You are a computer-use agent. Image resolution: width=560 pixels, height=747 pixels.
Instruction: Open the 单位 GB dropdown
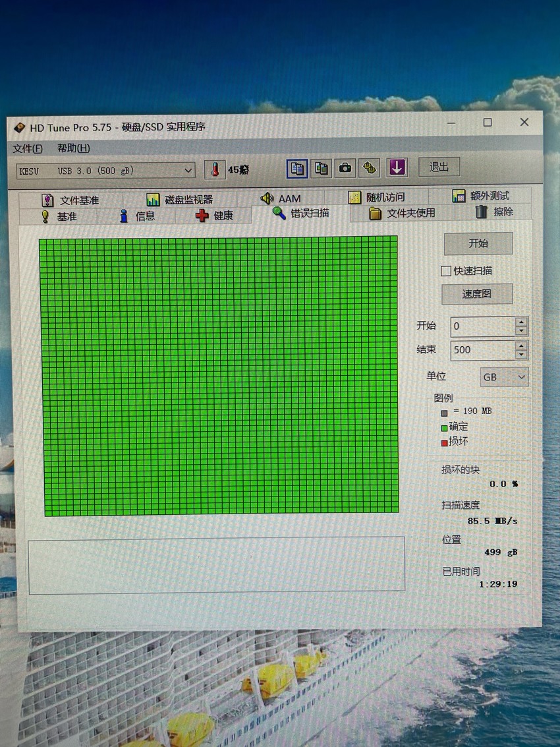pyautogui.click(x=504, y=377)
